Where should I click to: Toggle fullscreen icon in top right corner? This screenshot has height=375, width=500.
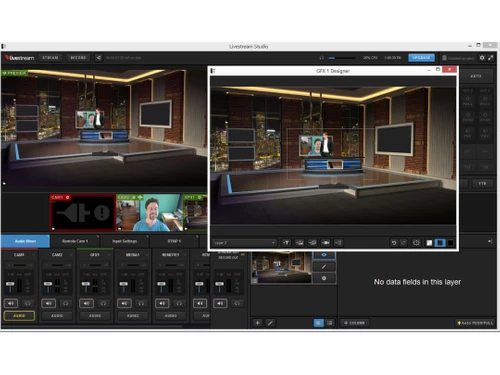click(491, 58)
